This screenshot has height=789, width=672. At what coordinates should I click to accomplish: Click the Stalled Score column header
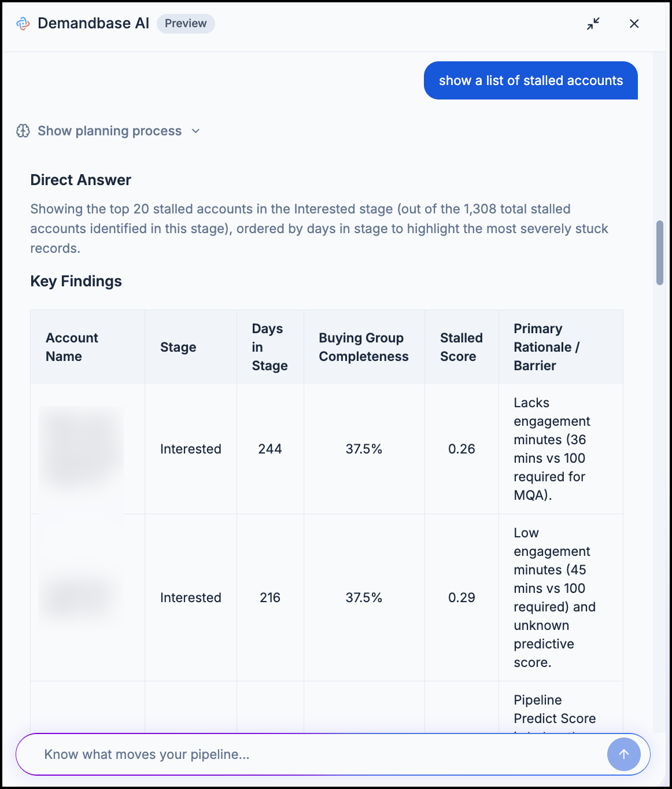(x=461, y=347)
